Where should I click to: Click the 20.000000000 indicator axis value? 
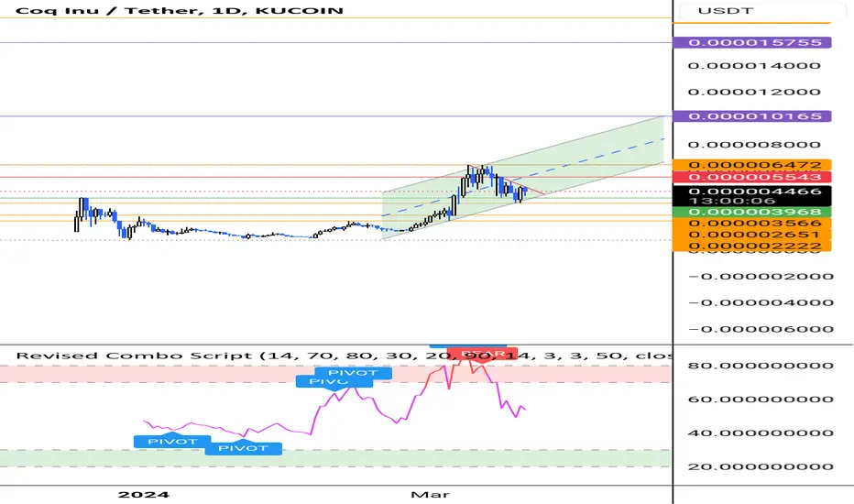(761, 466)
